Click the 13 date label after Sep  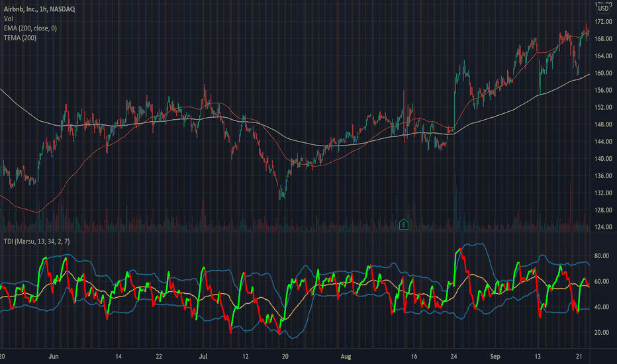(x=538, y=356)
